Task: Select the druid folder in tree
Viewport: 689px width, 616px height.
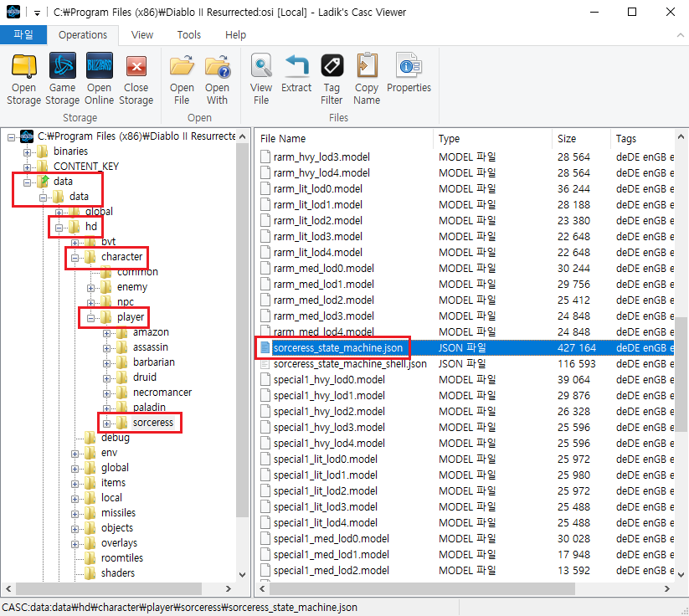Action: coord(145,377)
